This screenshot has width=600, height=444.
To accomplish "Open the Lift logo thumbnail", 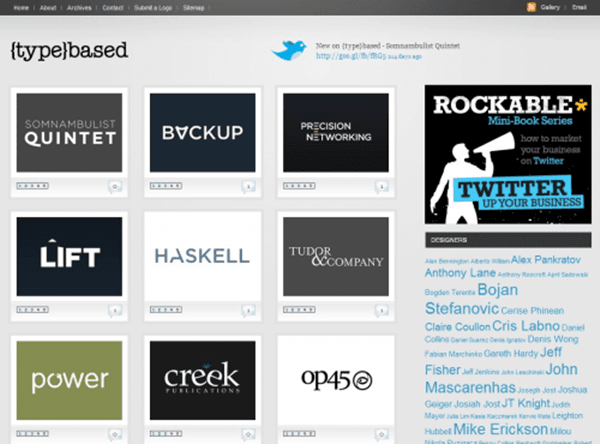I will (69, 256).
